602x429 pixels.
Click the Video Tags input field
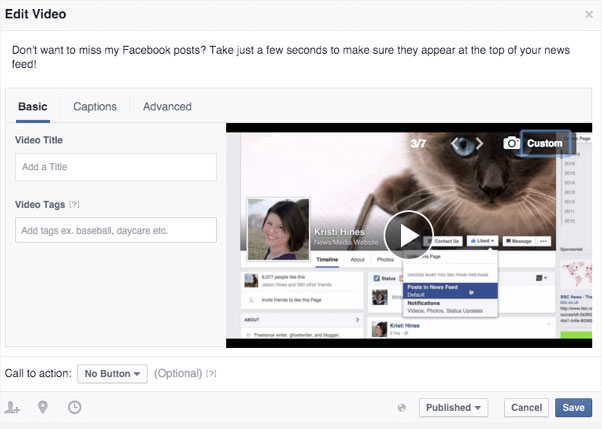pos(116,230)
